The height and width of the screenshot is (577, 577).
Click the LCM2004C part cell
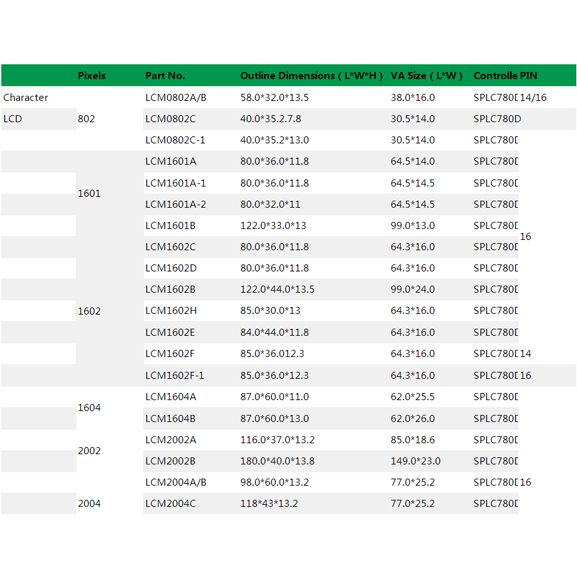[170, 503]
